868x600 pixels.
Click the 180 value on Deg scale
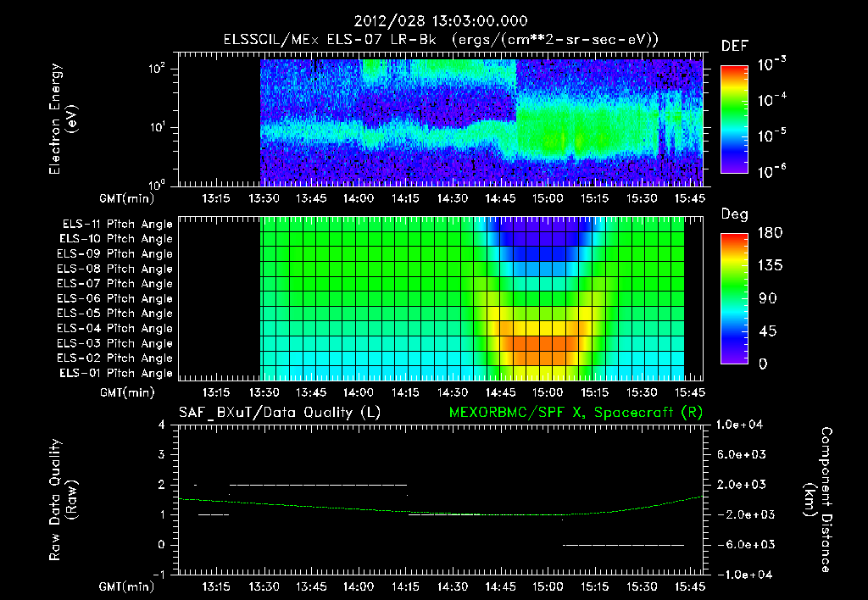[x=770, y=232]
